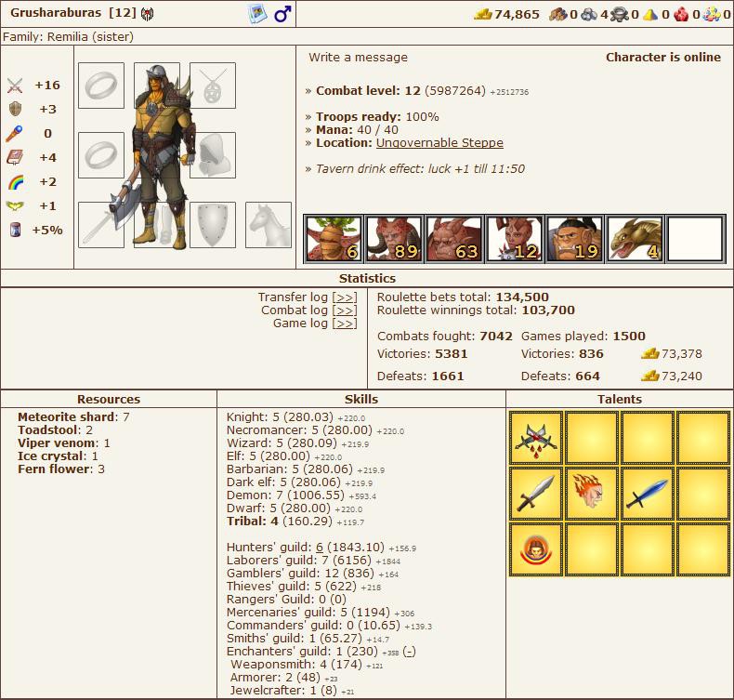
Task: Click Write a message link
Action: pyautogui.click(x=358, y=57)
